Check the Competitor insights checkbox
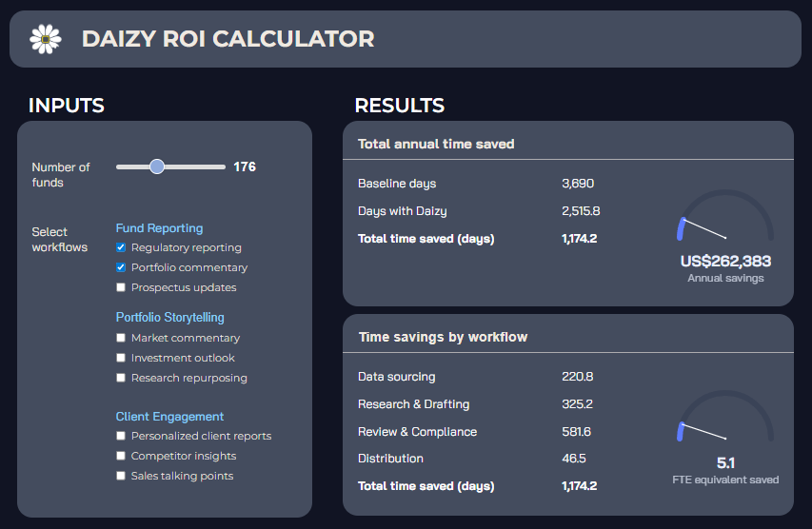 tap(121, 456)
